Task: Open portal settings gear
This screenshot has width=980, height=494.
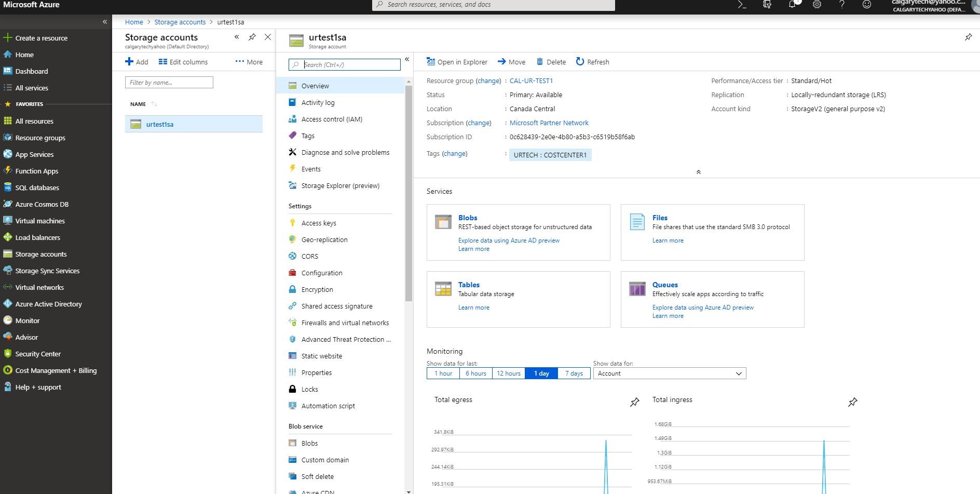Action: point(817,5)
